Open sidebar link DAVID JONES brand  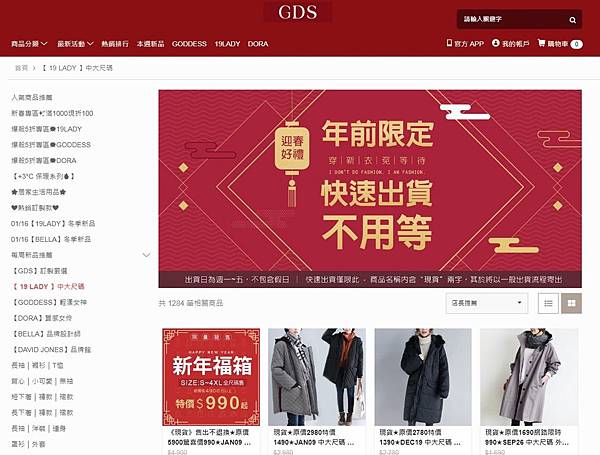tap(52, 350)
